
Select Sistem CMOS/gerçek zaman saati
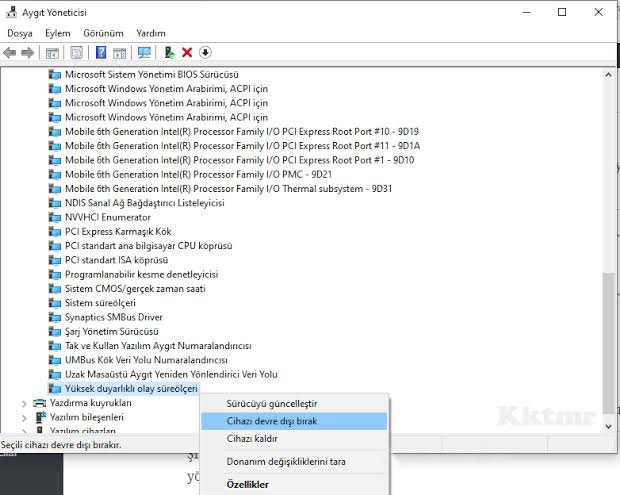click(135, 289)
